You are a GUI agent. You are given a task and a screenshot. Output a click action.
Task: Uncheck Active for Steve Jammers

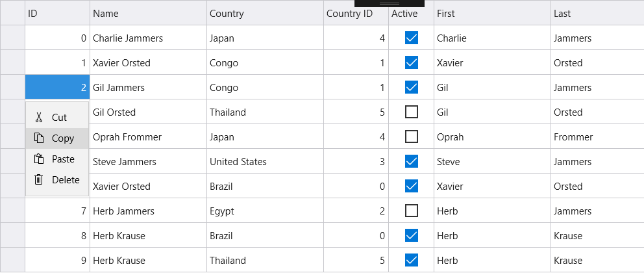point(411,162)
